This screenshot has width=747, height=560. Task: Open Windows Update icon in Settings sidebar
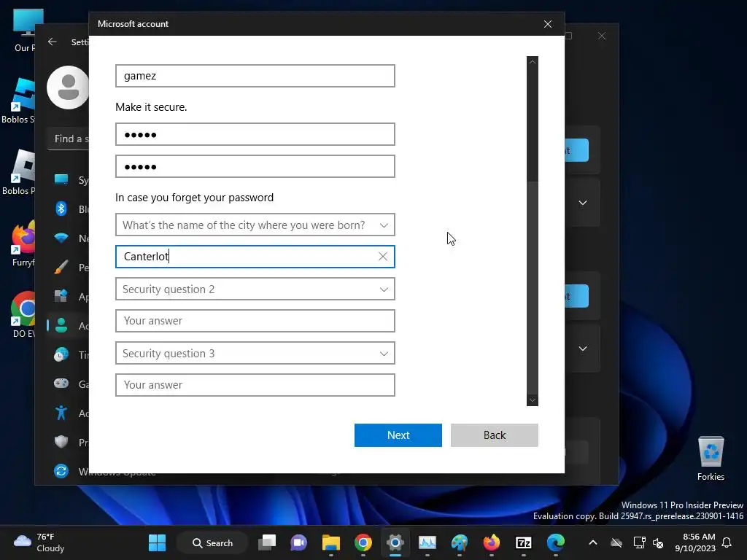(61, 471)
